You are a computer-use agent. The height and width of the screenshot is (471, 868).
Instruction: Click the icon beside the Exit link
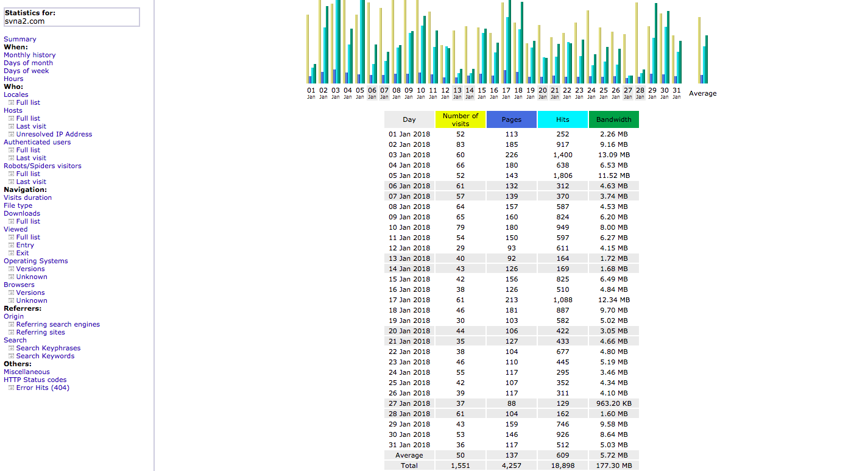[11, 253]
